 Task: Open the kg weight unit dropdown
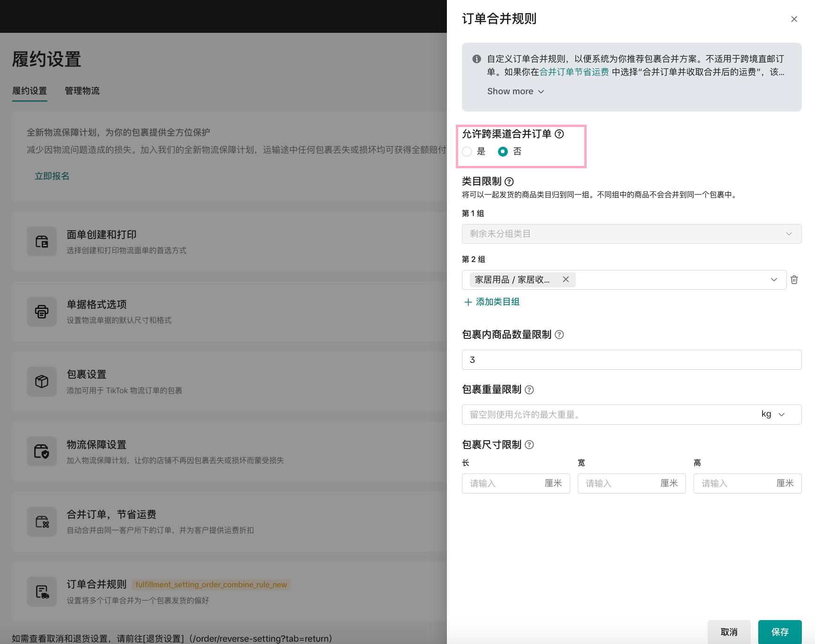click(773, 414)
